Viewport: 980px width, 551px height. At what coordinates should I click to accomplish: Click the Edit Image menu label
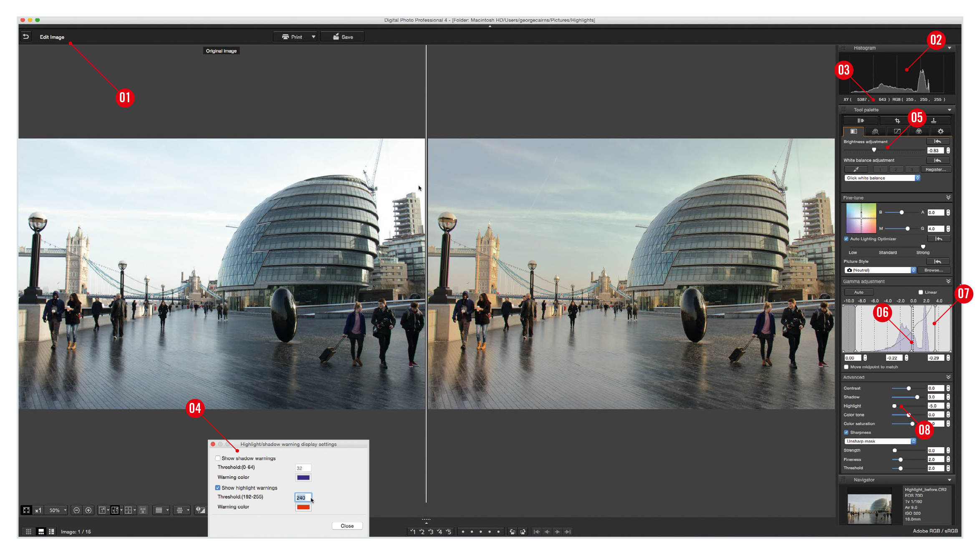coord(51,37)
